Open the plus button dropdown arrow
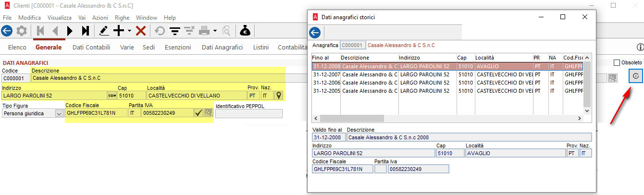The image size is (644, 195). pyautogui.click(x=129, y=31)
